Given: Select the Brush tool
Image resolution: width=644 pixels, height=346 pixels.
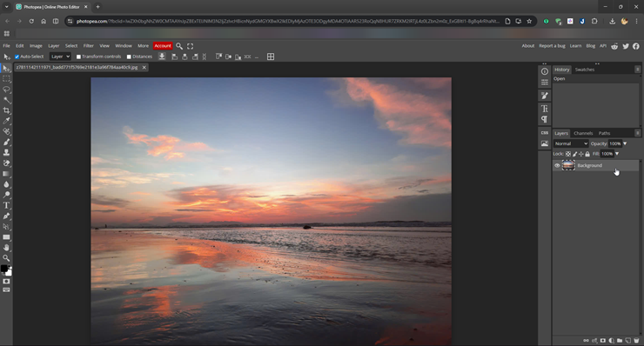Looking at the screenshot, I should click(7, 142).
